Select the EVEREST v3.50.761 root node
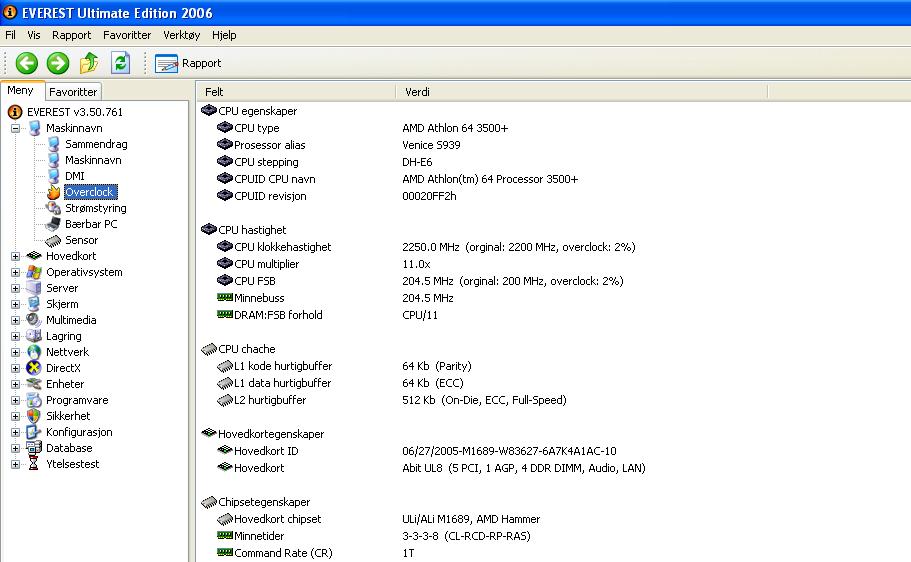911x562 pixels. (74, 112)
